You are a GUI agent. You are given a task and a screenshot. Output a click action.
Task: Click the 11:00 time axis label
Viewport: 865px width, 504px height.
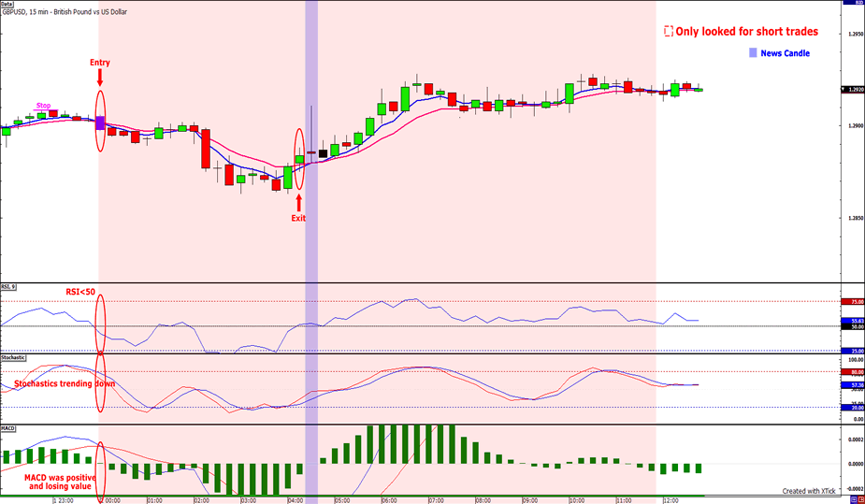[624, 500]
